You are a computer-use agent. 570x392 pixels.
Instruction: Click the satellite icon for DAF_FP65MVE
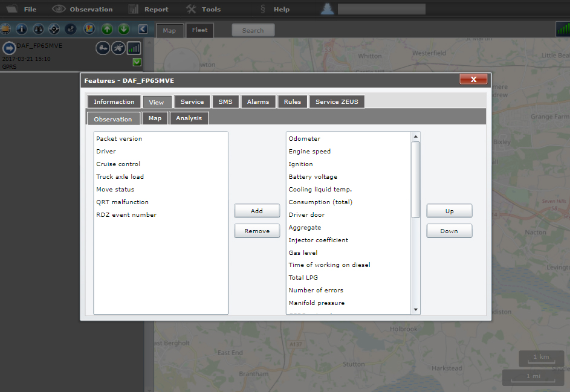(118, 48)
